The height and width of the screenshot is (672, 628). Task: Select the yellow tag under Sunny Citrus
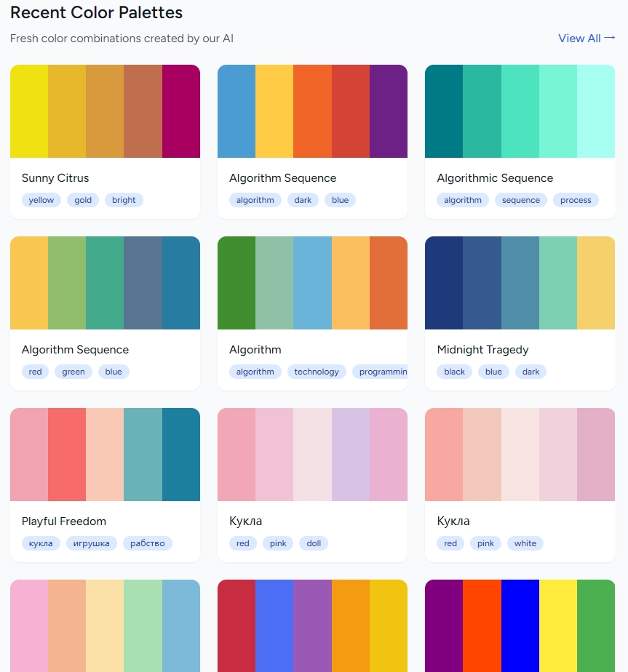click(x=41, y=200)
